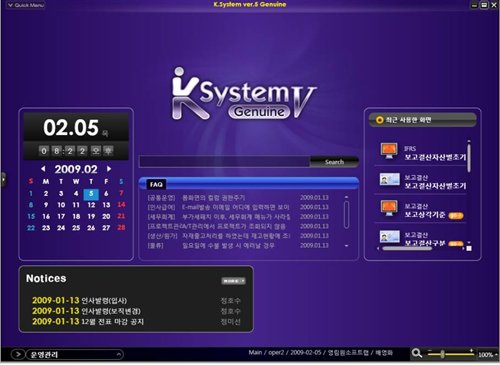Screen dimensions: 500x365
Task: Open the monitor icon in the IFRS row
Action: point(389,151)
